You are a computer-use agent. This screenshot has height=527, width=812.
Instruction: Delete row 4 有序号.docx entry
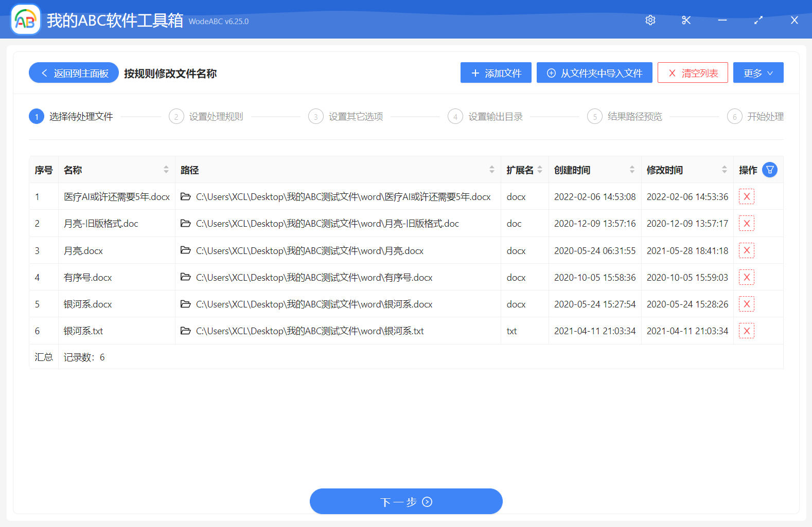tap(746, 277)
